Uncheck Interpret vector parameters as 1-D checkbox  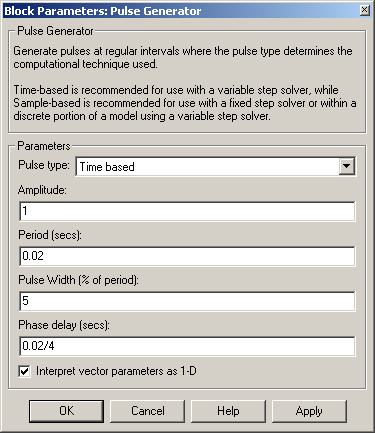(24, 371)
